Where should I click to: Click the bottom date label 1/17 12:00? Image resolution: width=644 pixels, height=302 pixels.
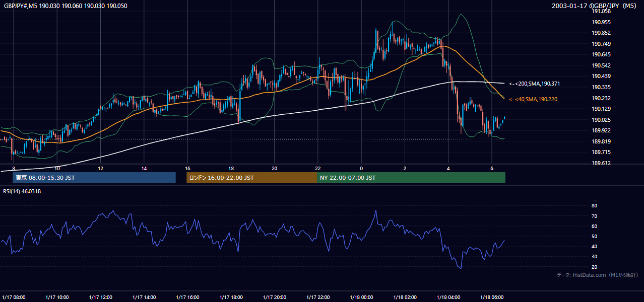click(x=100, y=297)
